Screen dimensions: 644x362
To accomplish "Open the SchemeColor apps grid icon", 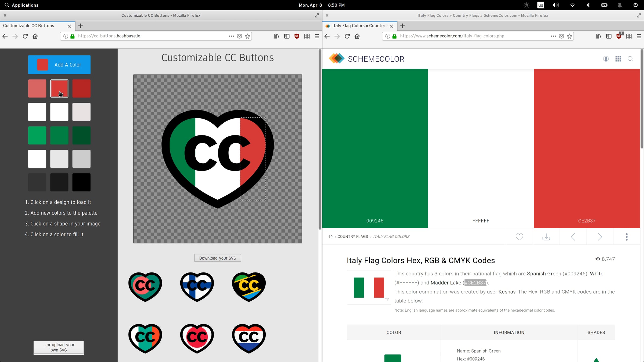I will pos(618,59).
